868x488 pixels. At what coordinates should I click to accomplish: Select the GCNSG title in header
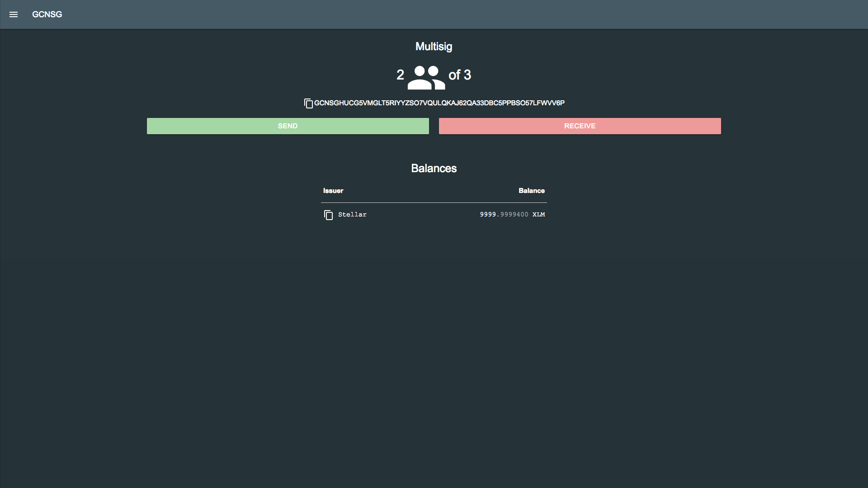47,14
